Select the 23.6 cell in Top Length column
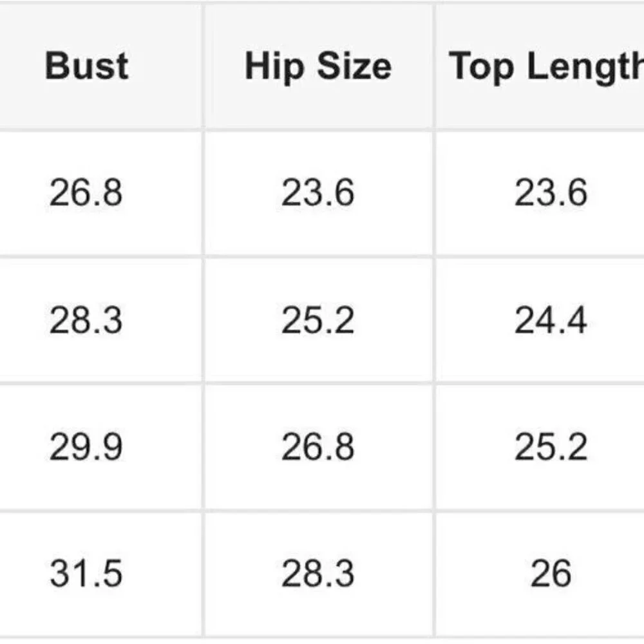644x644 pixels. tap(551, 193)
